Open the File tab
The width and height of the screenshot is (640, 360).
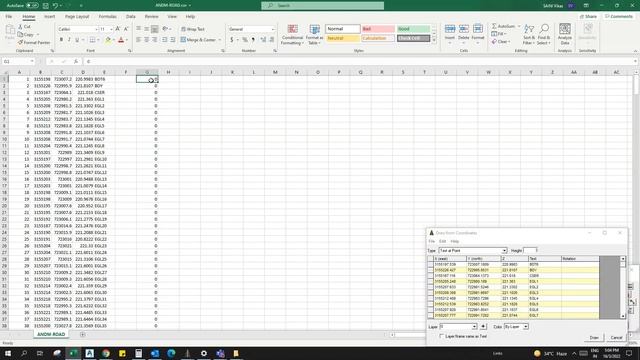9,17
